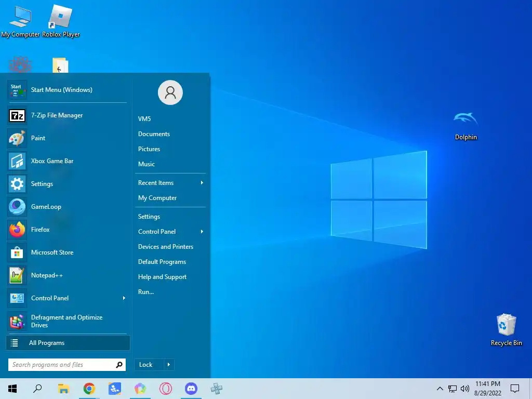Image resolution: width=532 pixels, height=399 pixels.
Task: Open 7-Zip File Manager from start menu
Action: pyautogui.click(x=67, y=116)
